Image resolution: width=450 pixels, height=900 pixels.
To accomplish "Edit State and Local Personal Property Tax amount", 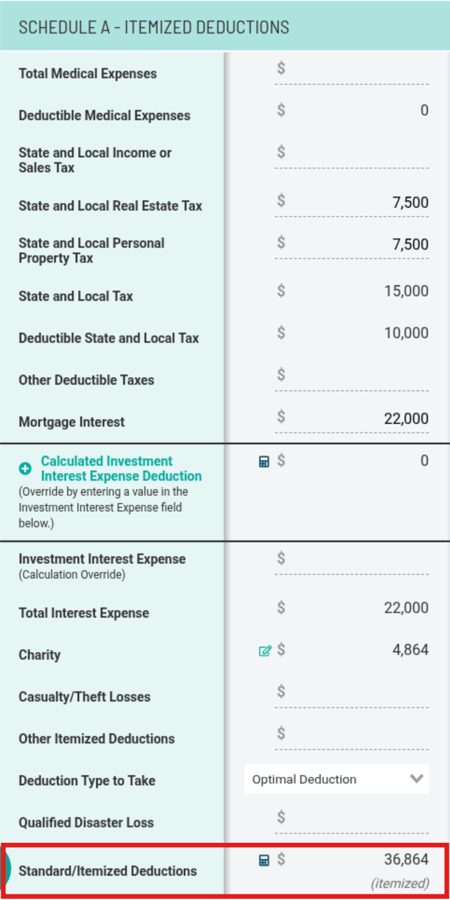I will [x=352, y=245].
